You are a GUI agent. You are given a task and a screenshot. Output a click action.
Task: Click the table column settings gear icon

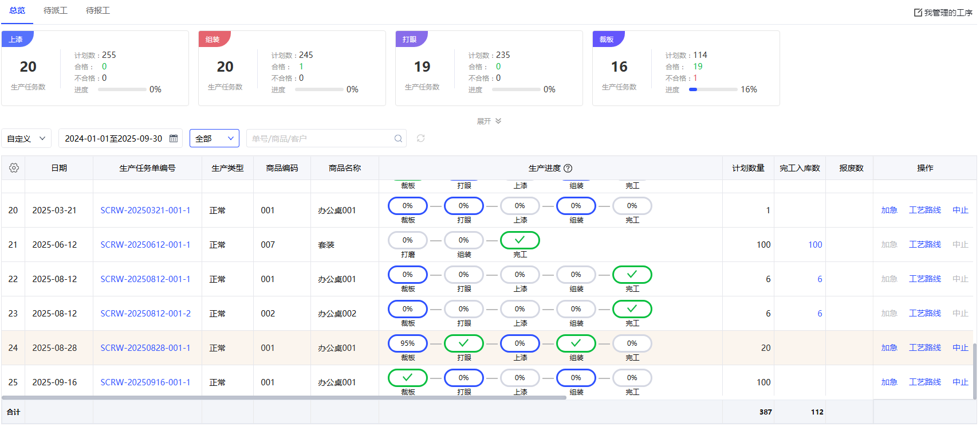click(14, 168)
